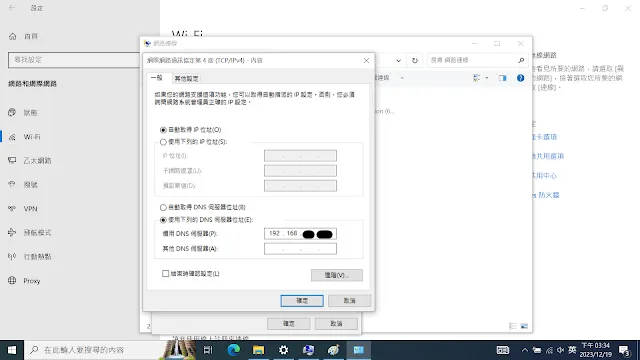Switch to large icons view at bottom right
The height and width of the screenshot is (360, 640).
524,326
